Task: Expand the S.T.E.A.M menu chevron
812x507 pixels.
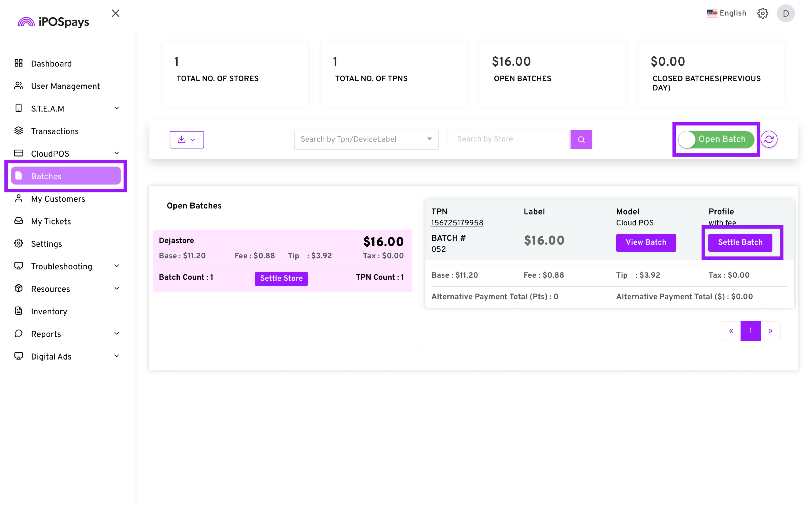Action: point(117,108)
